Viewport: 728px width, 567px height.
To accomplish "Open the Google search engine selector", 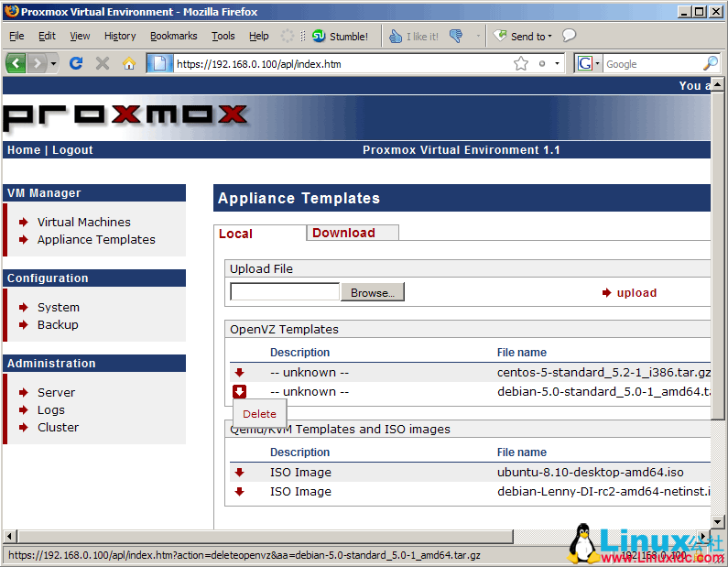I will [x=588, y=63].
